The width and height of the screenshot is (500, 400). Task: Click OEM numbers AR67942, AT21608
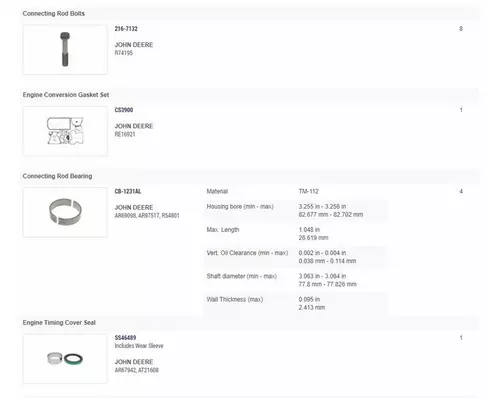pyautogui.click(x=137, y=370)
